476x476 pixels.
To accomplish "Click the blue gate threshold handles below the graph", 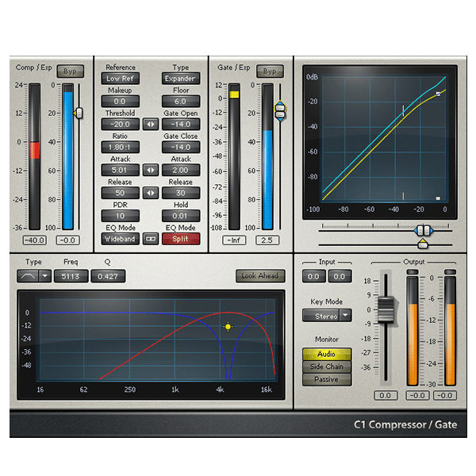I will [424, 231].
